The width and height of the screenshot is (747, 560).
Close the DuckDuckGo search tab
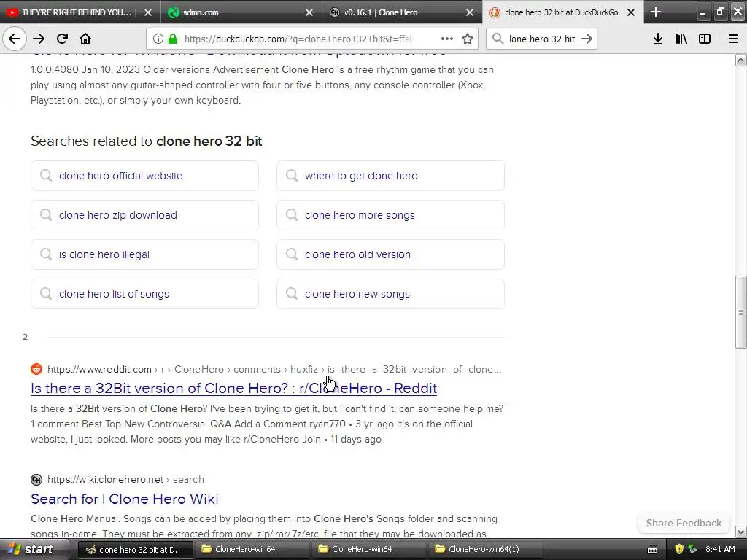tap(631, 12)
